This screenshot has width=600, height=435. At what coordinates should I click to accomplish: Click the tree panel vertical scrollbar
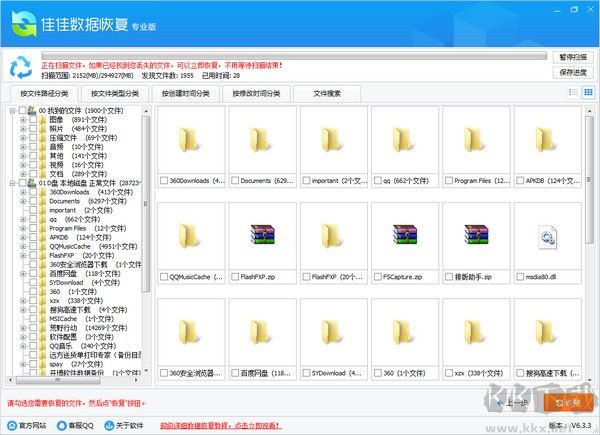pos(146,204)
